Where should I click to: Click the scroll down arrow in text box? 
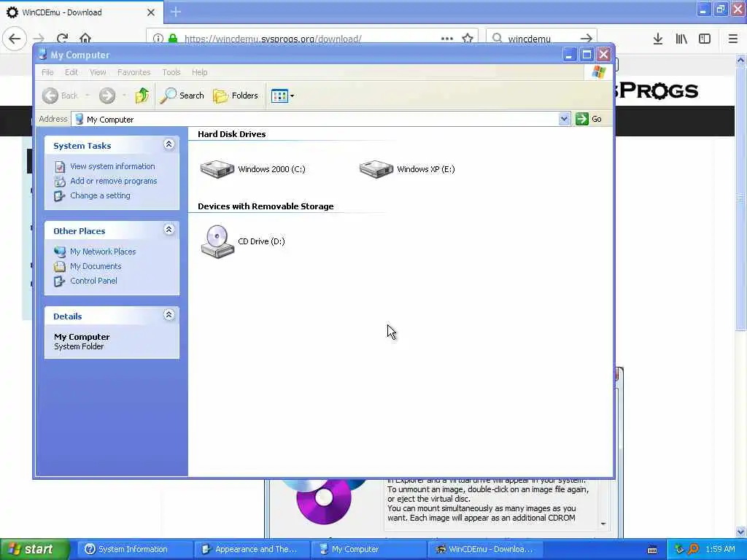click(603, 524)
